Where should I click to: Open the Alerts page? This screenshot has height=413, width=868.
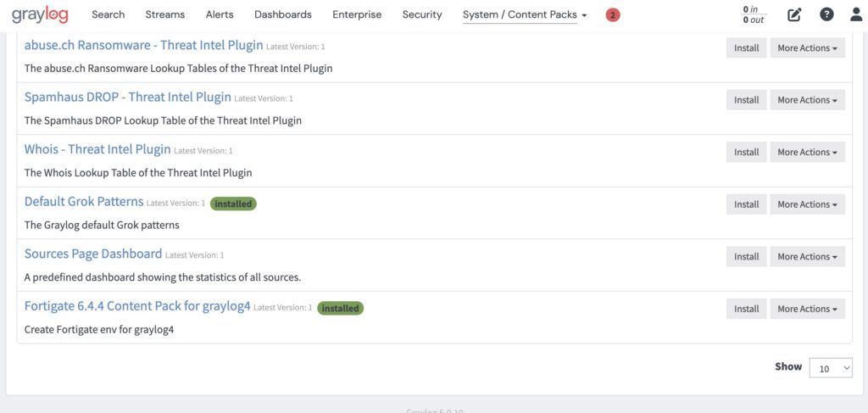[x=220, y=15]
